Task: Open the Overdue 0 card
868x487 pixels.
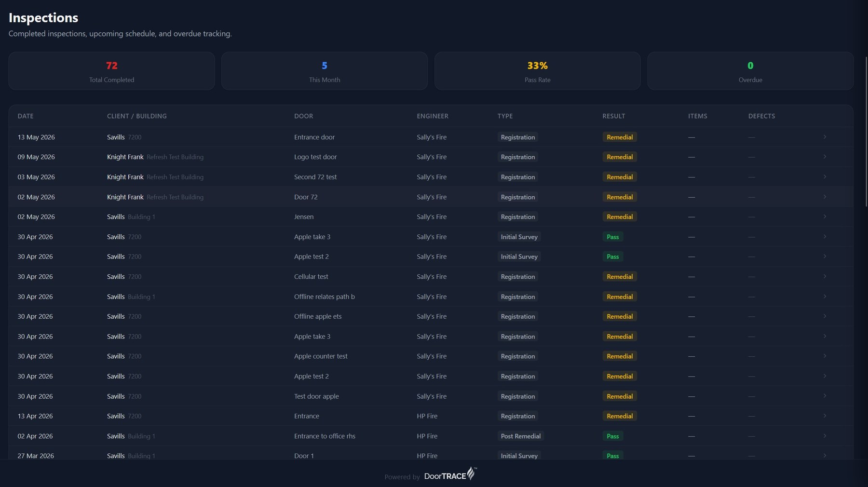Action: tap(750, 71)
